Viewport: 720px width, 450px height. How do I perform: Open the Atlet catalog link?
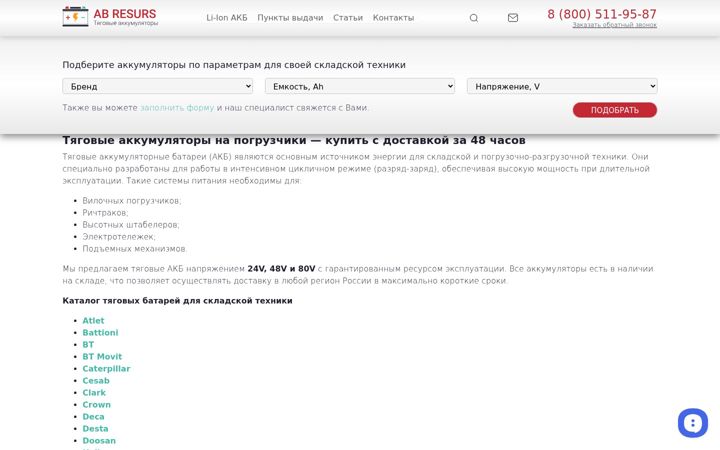[x=93, y=321]
